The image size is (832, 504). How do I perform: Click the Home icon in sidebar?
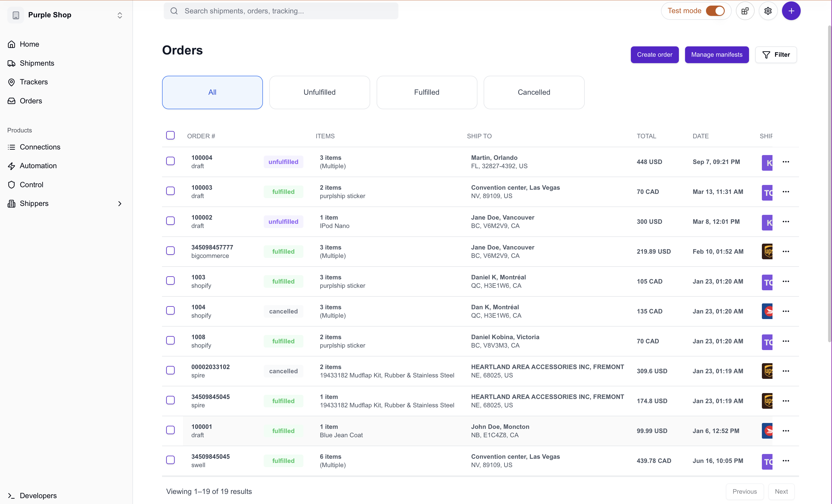pyautogui.click(x=11, y=44)
